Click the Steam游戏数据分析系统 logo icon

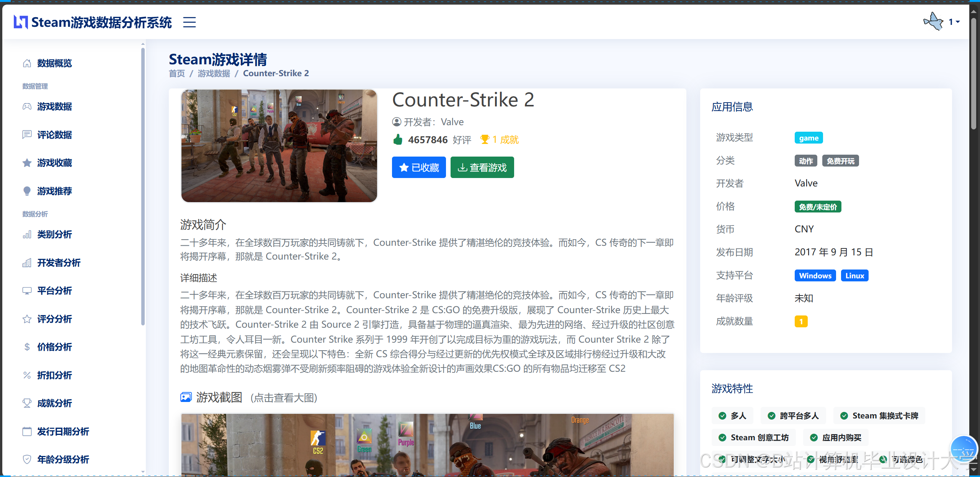coord(20,22)
